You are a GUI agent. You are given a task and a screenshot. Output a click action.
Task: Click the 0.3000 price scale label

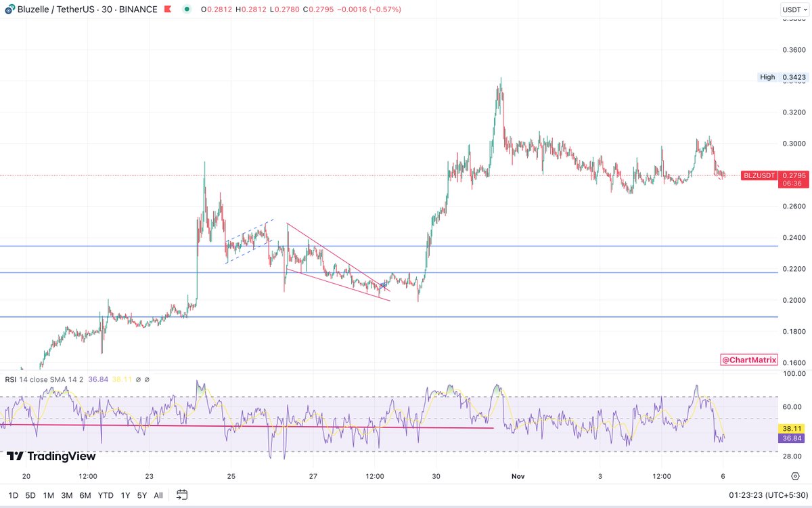[x=793, y=144]
